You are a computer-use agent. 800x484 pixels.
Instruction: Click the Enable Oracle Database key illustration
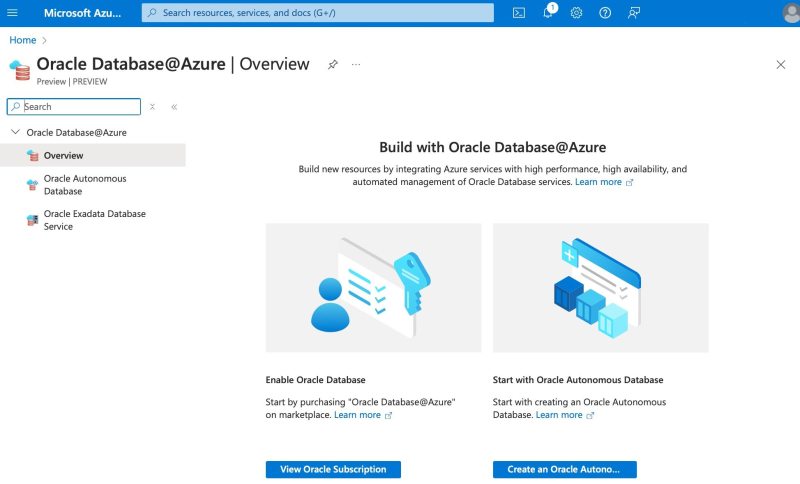pos(373,288)
